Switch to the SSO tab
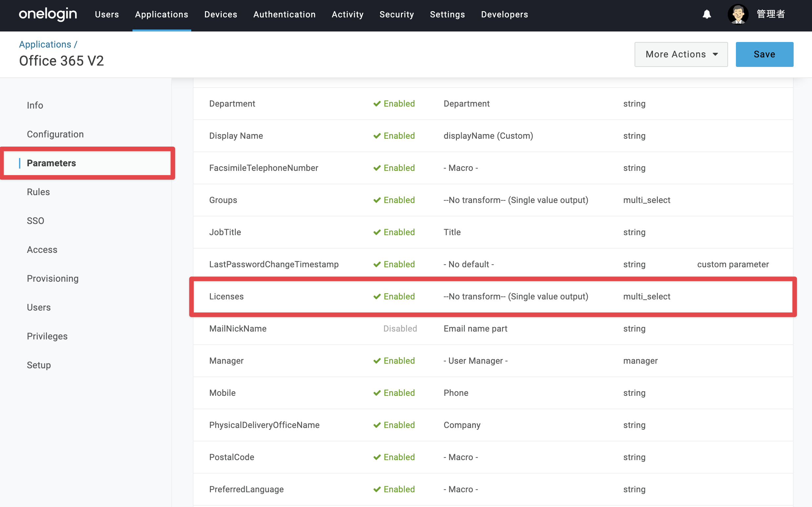 (x=35, y=221)
